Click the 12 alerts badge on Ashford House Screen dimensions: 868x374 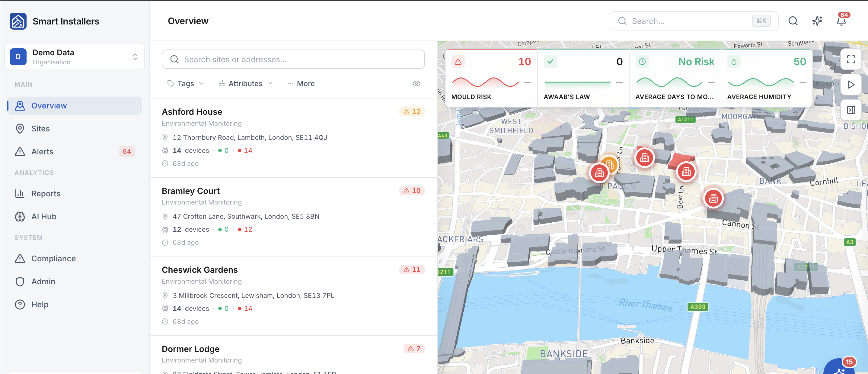tap(412, 112)
